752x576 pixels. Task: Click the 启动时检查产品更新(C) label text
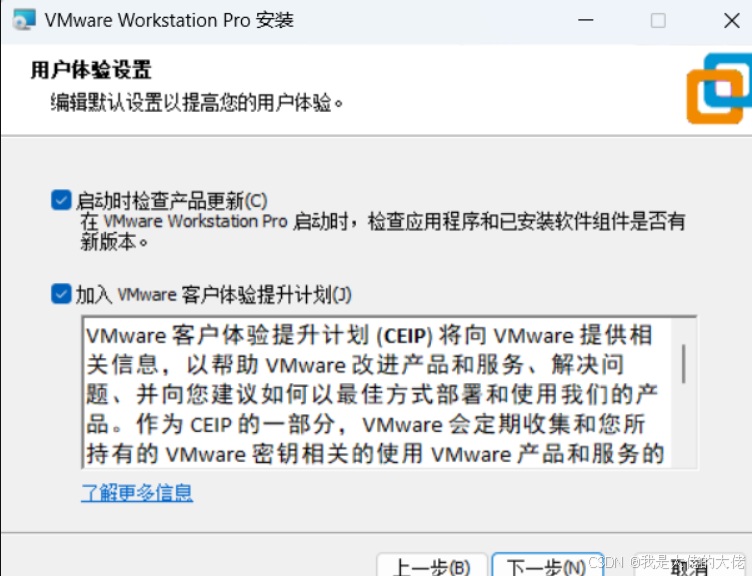[172, 200]
